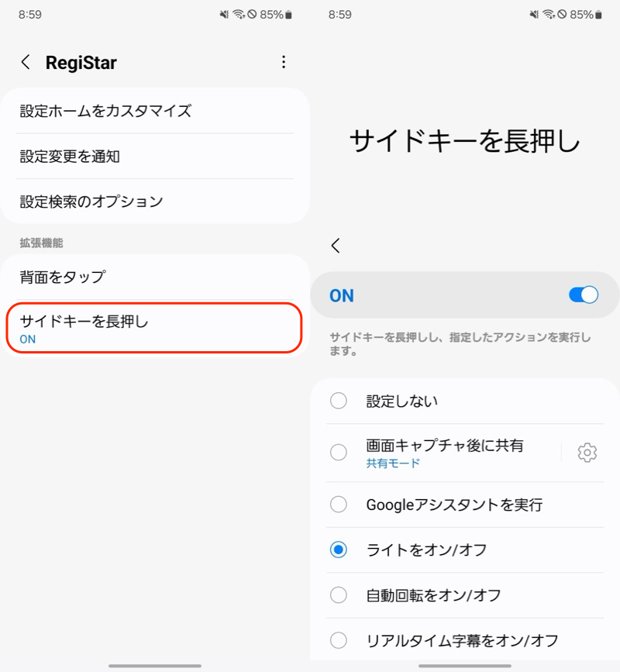The width and height of the screenshot is (620, 672).
Task: Select 自動回転をオン/オフ radio option
Action: click(339, 595)
